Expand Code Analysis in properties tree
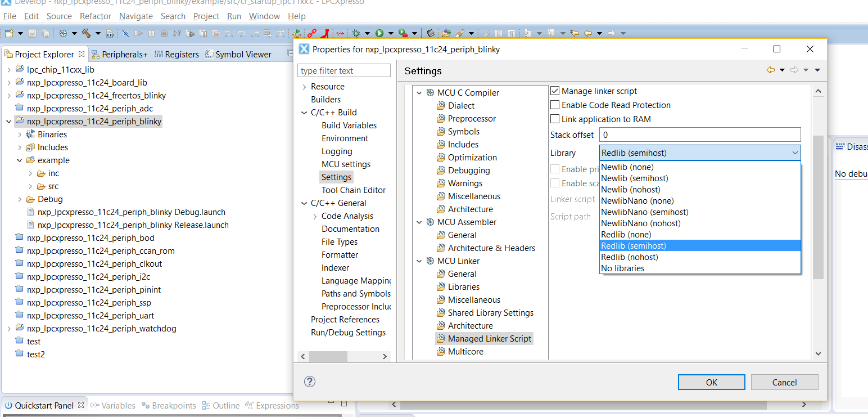Screen dimensions: 868x417 tap(315, 216)
